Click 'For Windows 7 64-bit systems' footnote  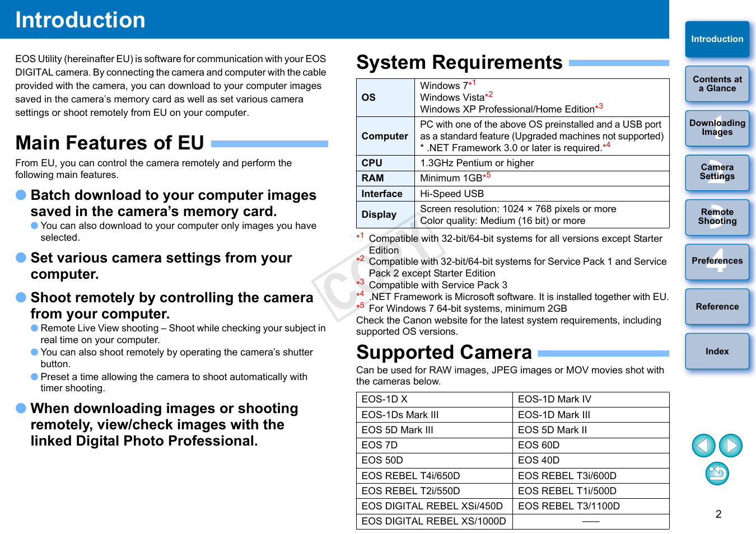pyautogui.click(x=468, y=308)
